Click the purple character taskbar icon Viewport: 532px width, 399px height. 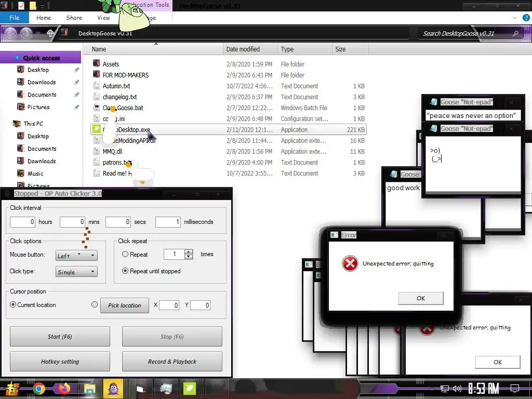[113, 388]
